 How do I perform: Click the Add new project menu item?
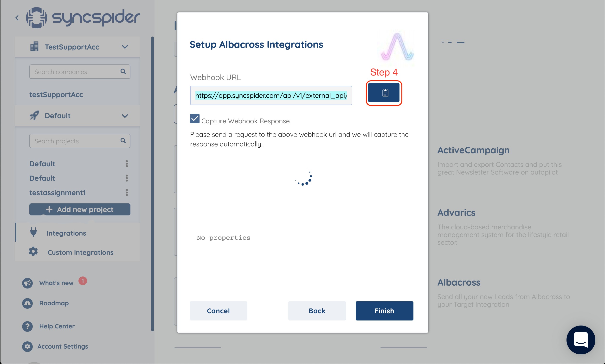click(80, 209)
